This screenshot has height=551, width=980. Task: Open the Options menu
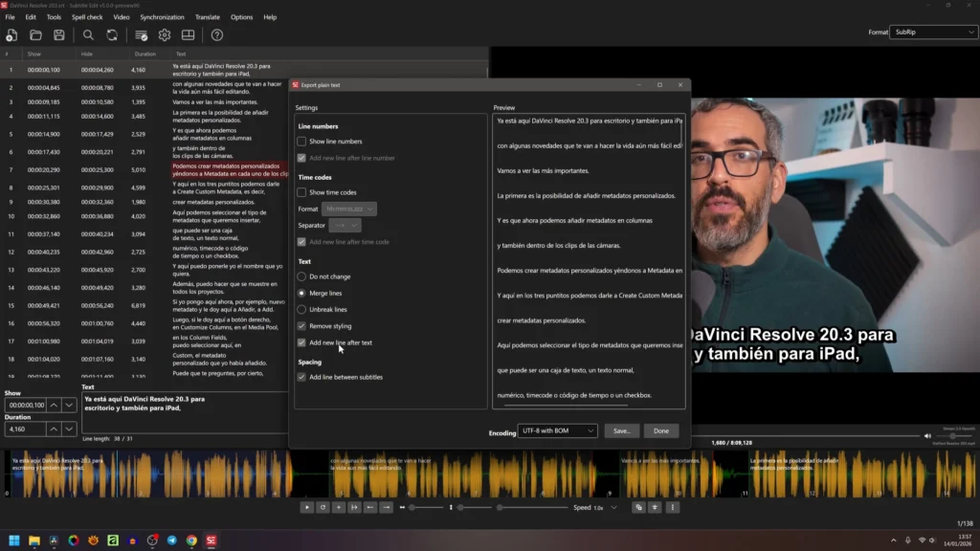(x=241, y=17)
